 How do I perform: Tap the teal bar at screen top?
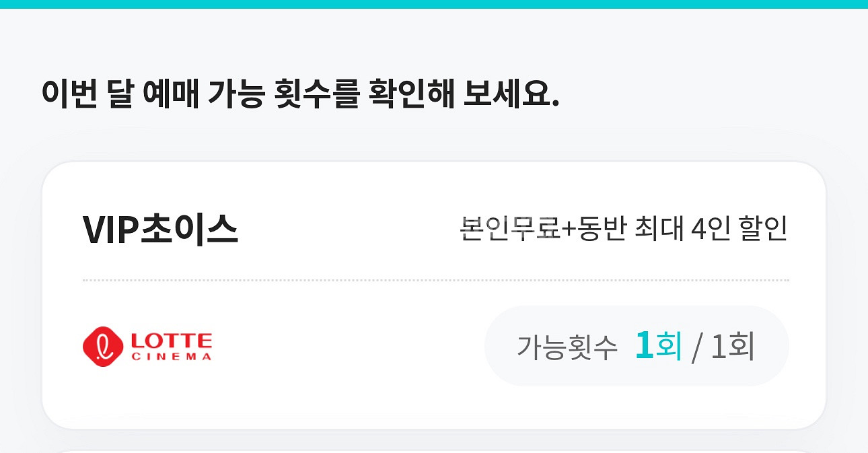click(434, 5)
